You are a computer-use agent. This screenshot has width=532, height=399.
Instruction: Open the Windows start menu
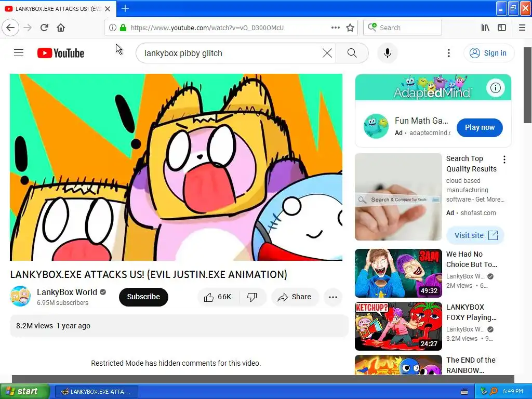pos(25,391)
